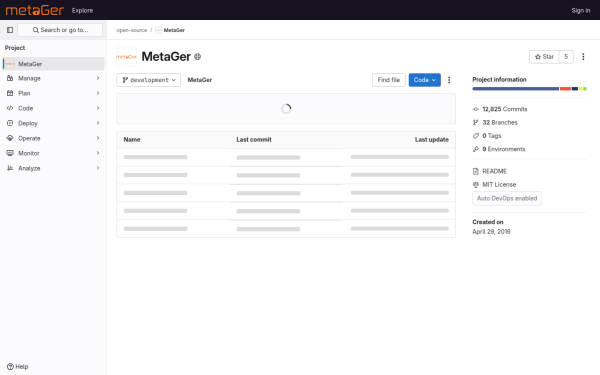Click the Plan calendar icon
600x375 pixels.
10,93
